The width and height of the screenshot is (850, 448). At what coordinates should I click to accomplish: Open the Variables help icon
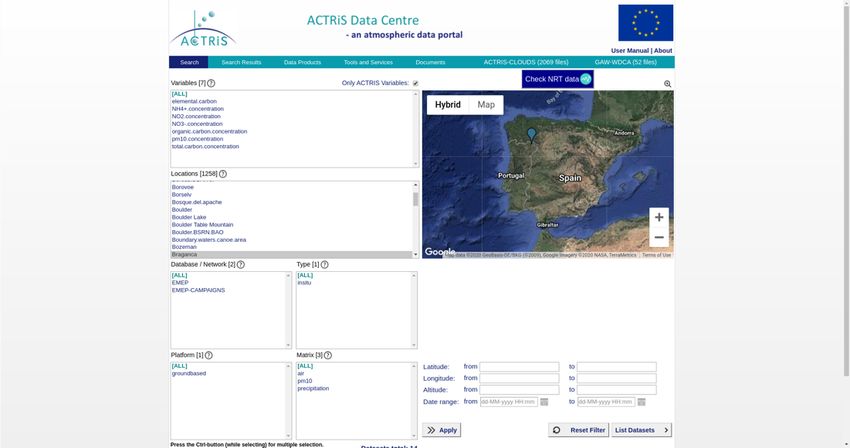[x=211, y=83]
